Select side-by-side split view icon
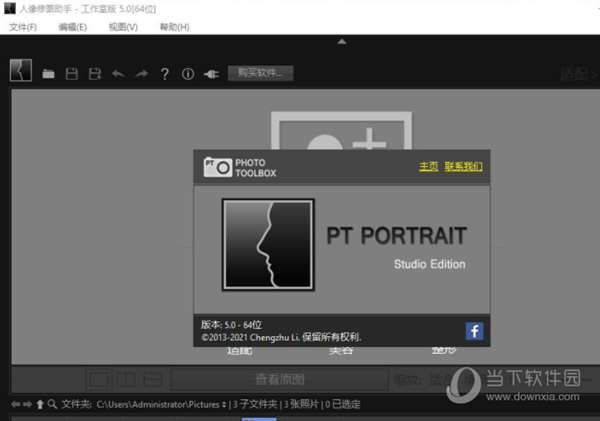This screenshot has width=600, height=421. click(126, 380)
